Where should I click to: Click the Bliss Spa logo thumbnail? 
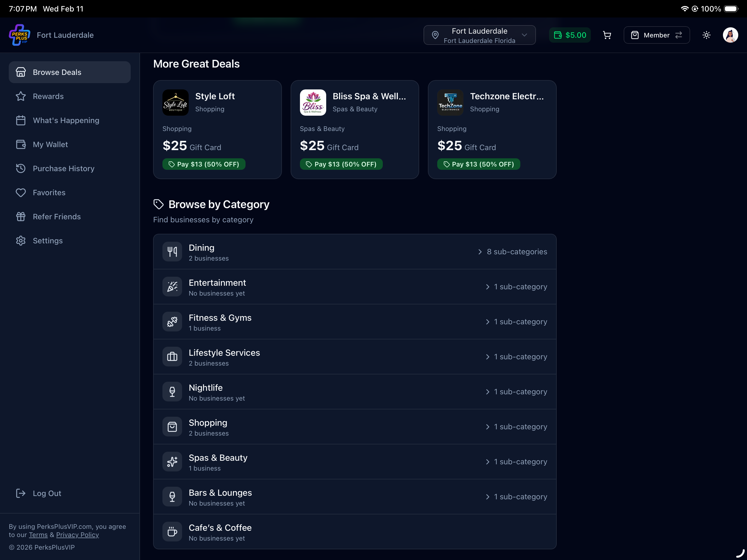[313, 102]
